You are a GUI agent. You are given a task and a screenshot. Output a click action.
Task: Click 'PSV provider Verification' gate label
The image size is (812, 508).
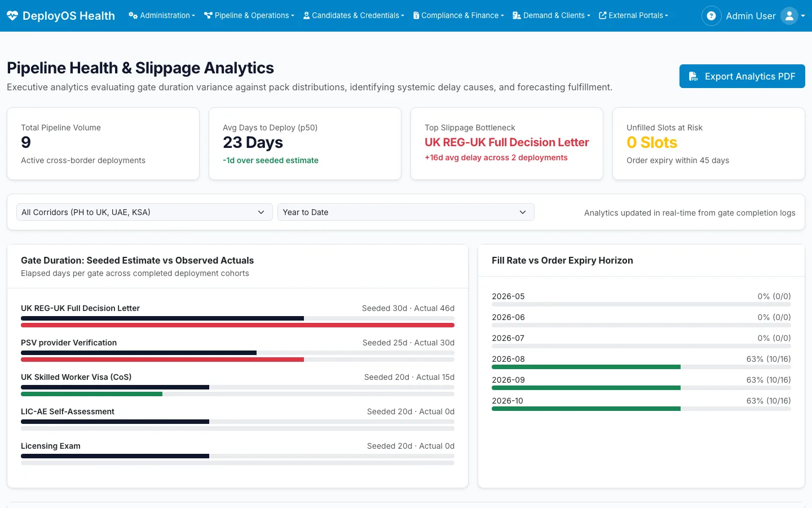[69, 343]
